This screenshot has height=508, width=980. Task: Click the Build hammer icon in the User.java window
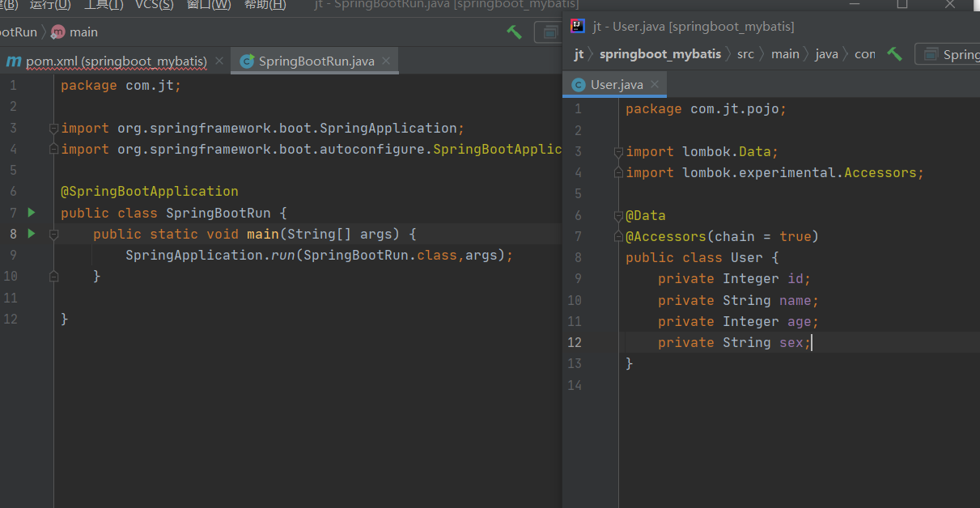(x=894, y=53)
